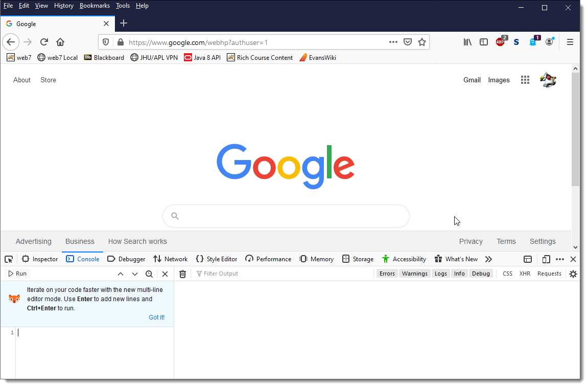Bookmark this page with the star icon
This screenshot has width=588, height=387.
tap(422, 42)
